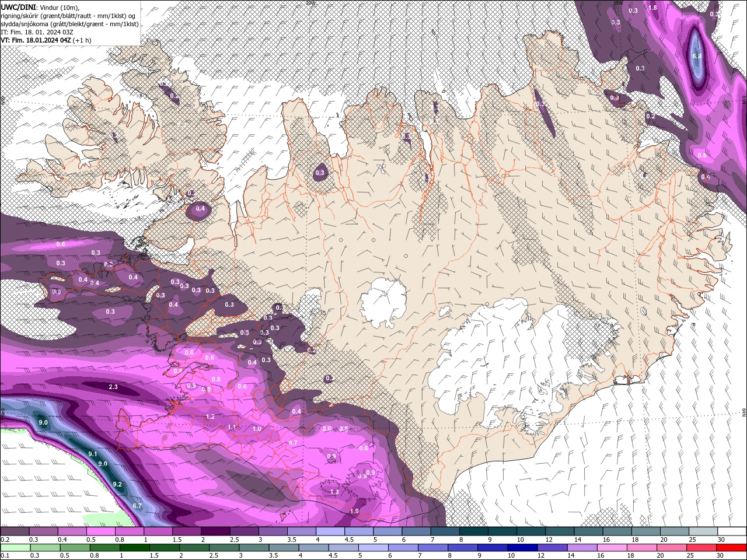Click the light pink swatch between 16 and 18 on the lower scale
The width and height of the screenshot is (747, 560).
(612, 548)
